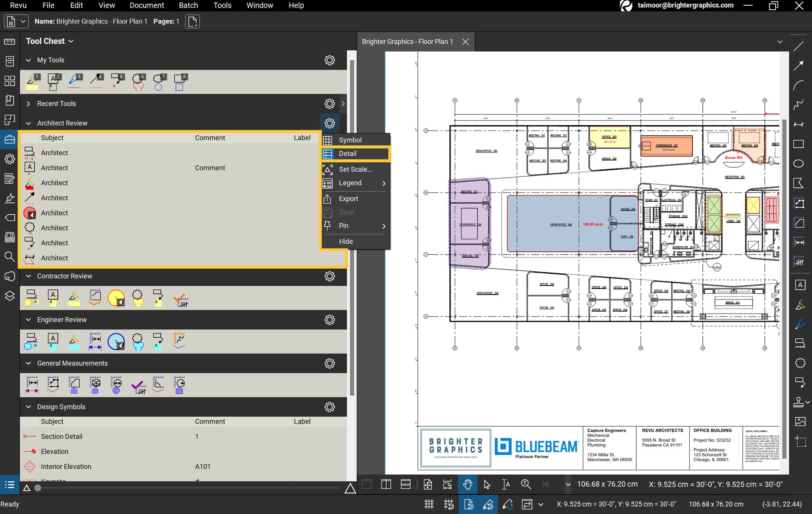812x514 pixels.
Task: Open the Search panel from the left sidebar
Action: click(10, 257)
